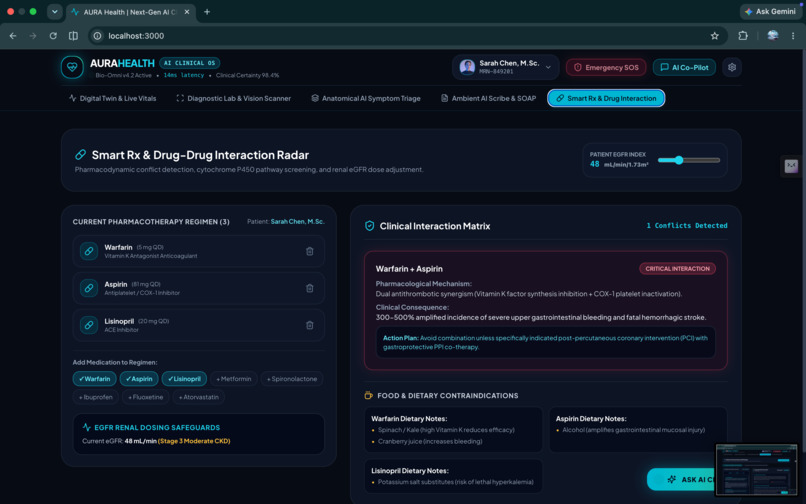Open the AI Co-Pilot panel
Screen dimensions: 806x504
tap(684, 67)
